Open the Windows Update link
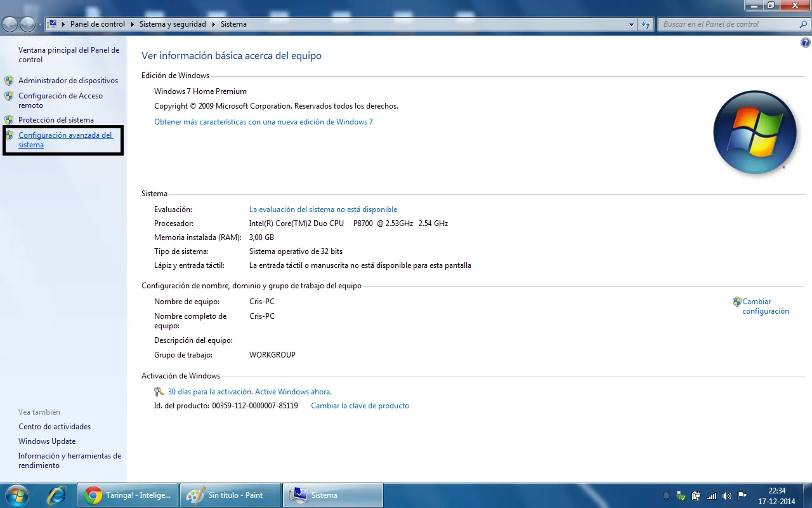 (x=47, y=441)
